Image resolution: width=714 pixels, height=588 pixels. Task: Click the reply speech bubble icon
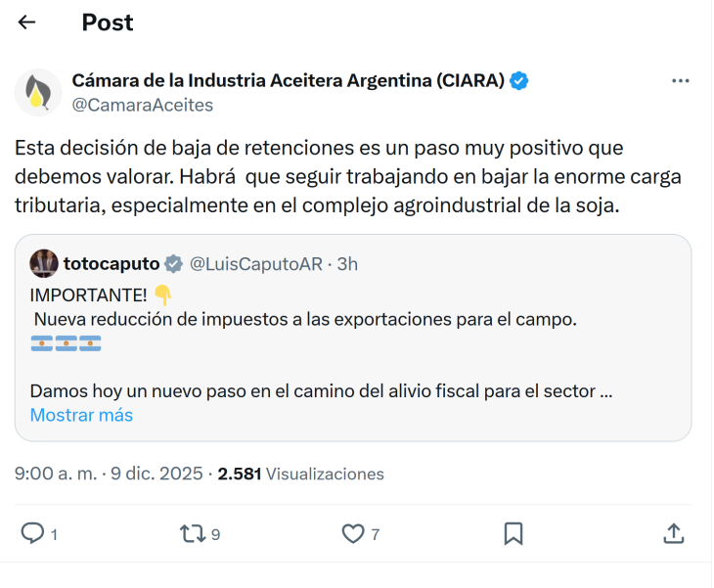(33, 533)
